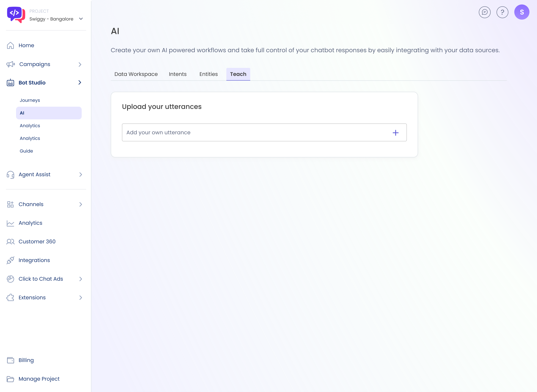
Task: Open the Guide link in sidebar
Action: 26,151
